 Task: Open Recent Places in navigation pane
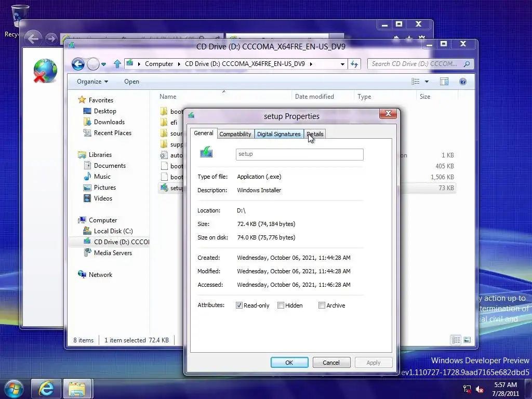point(112,132)
